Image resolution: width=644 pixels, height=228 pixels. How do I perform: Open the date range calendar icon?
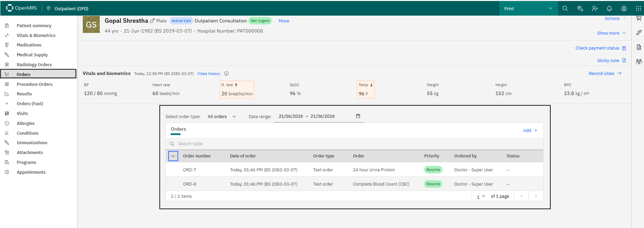point(358,116)
